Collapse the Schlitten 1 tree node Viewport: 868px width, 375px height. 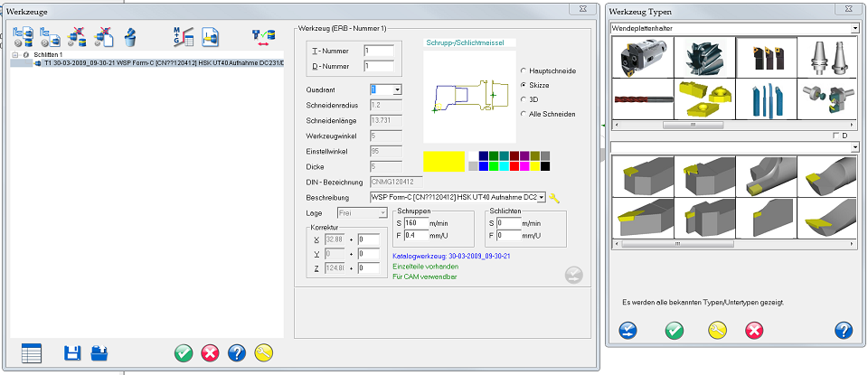pyautogui.click(x=15, y=55)
